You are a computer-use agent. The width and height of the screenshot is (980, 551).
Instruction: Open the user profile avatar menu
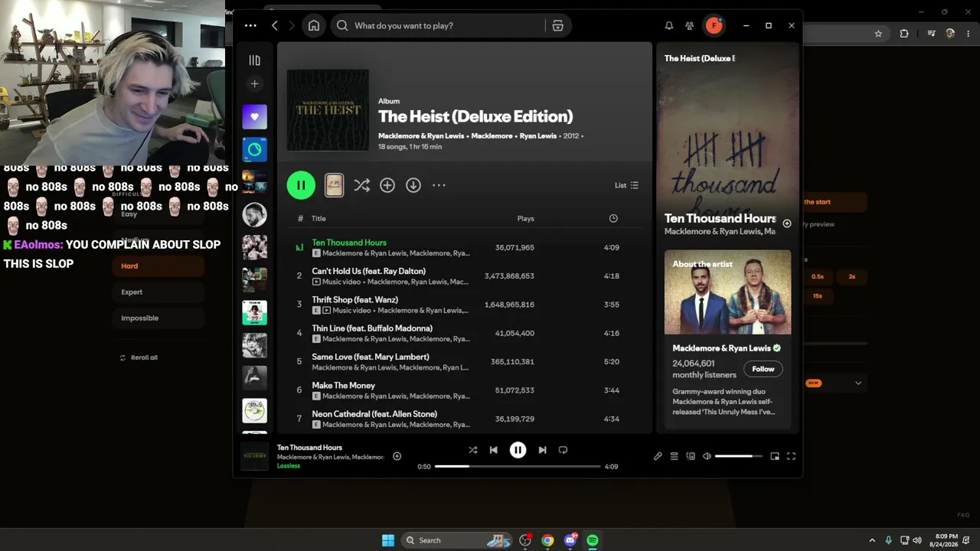(714, 25)
